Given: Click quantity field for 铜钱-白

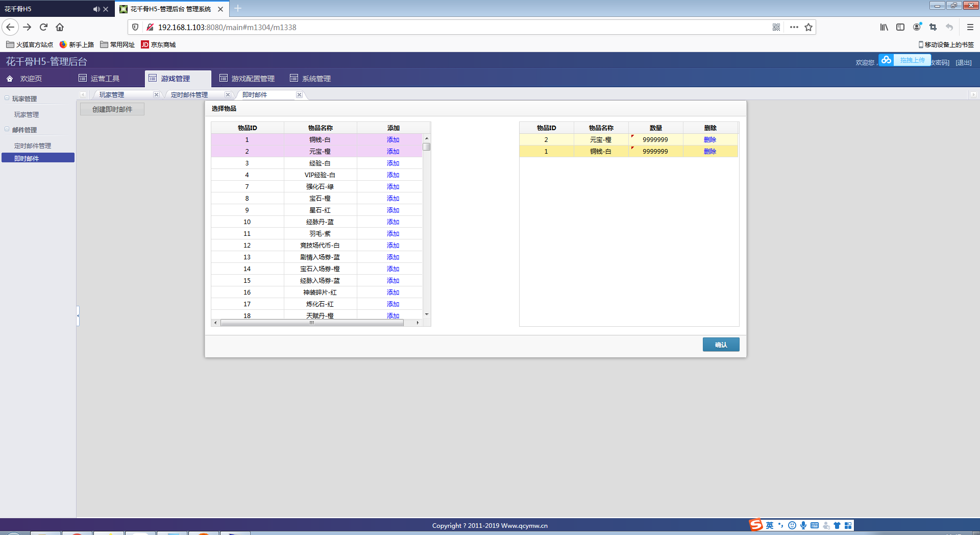Looking at the screenshot, I should click(655, 152).
